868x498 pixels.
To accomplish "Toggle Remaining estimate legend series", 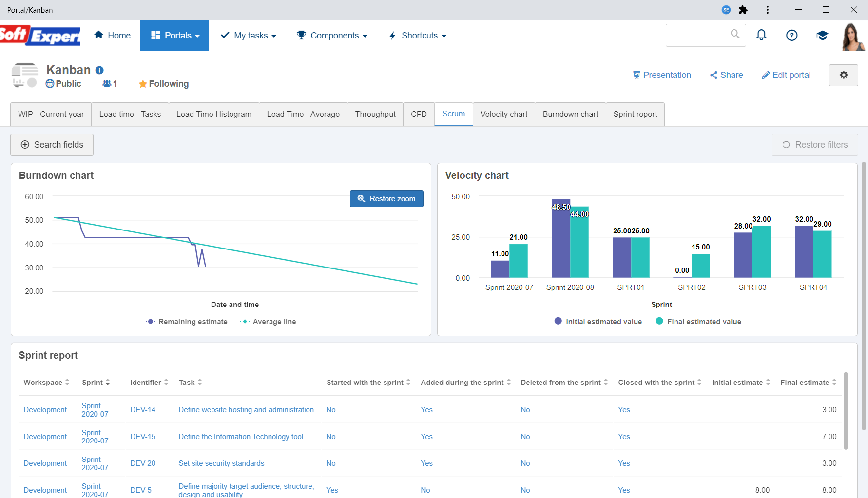I will [186, 322].
